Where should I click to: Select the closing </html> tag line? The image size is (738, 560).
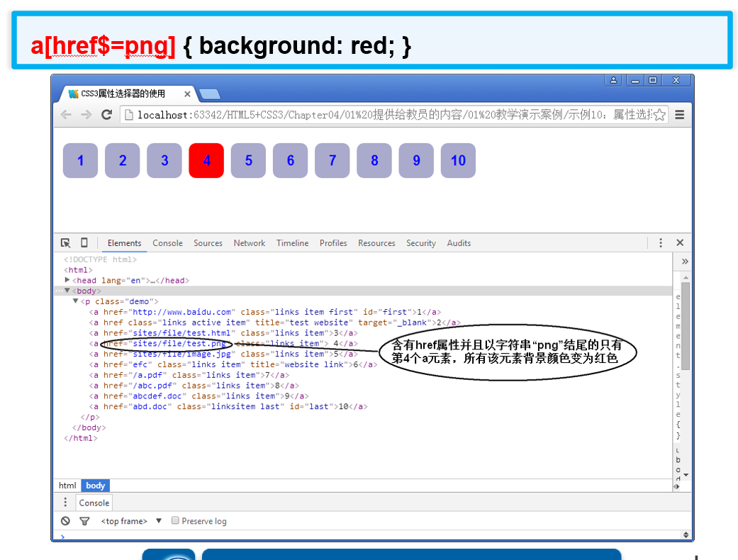81,438
